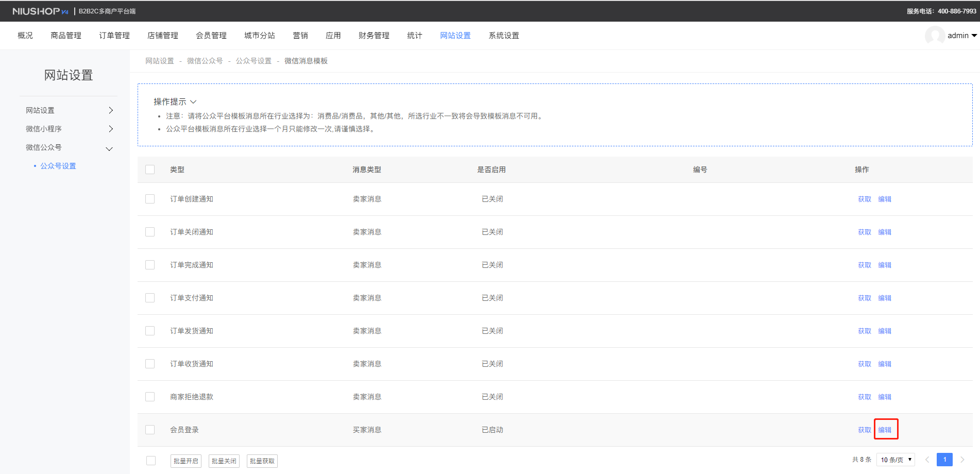Click 获取 for 订单发货通知
The height and width of the screenshot is (474, 980).
coord(865,331)
